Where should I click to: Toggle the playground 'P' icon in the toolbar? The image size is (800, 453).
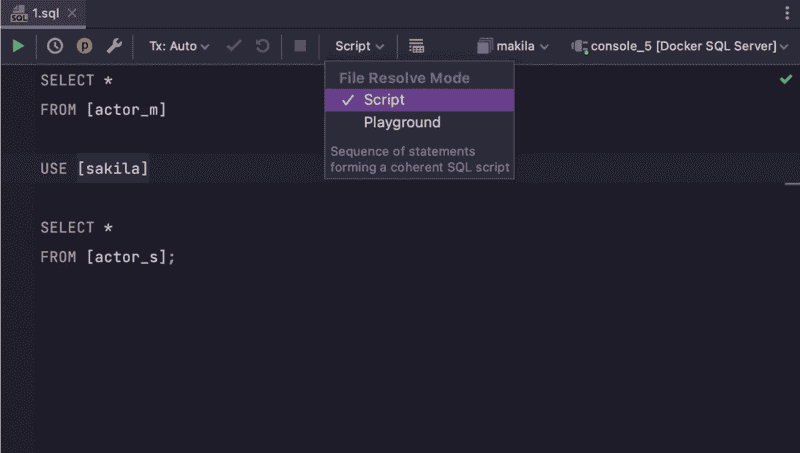pyautogui.click(x=84, y=46)
